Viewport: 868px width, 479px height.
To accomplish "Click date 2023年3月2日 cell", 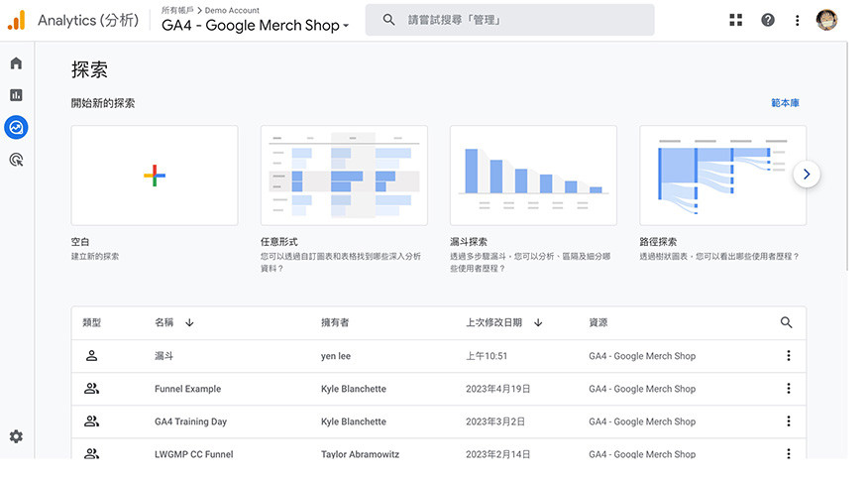I will click(494, 421).
